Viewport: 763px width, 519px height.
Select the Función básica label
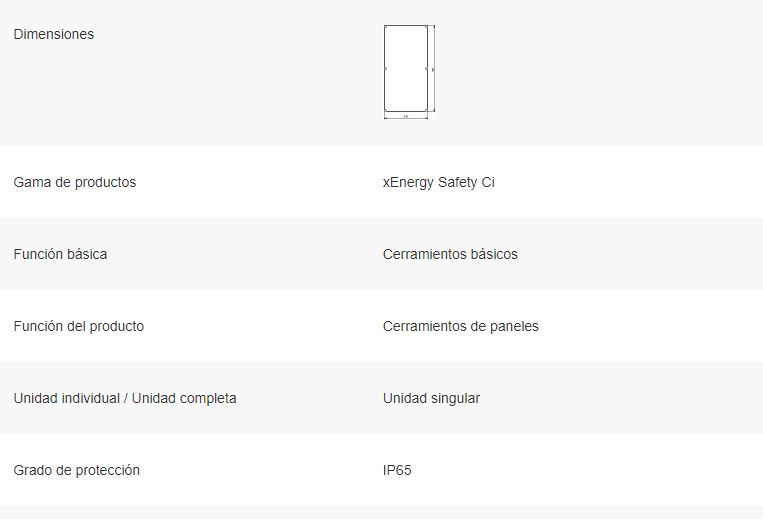60,254
